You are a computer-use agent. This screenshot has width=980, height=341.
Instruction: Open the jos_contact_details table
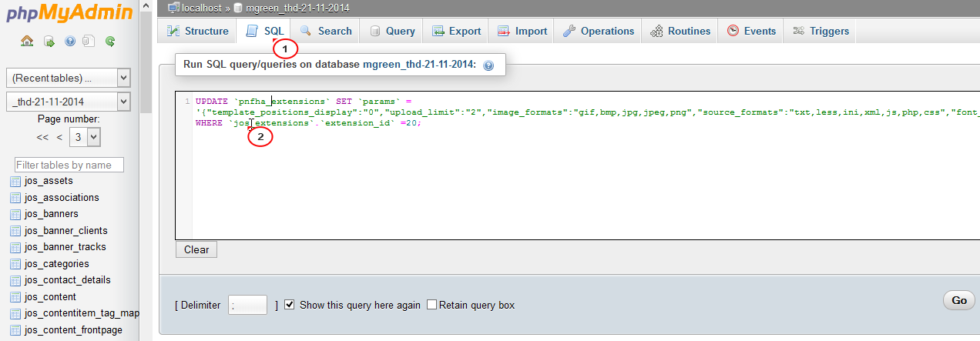[68, 280]
